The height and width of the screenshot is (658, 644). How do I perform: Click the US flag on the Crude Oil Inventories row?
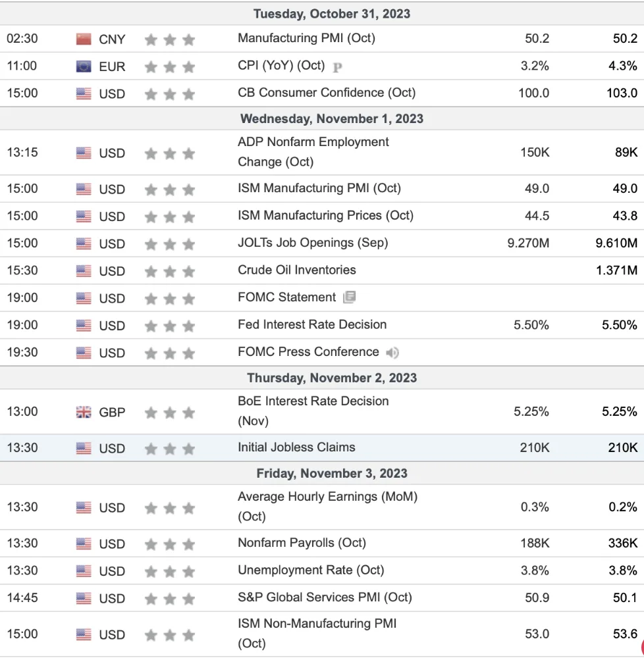[x=84, y=270]
